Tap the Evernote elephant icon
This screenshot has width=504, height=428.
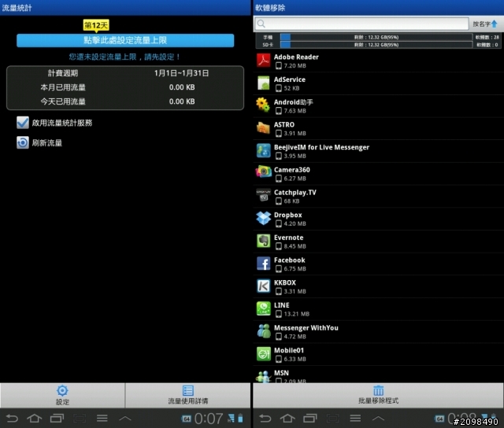(264, 241)
